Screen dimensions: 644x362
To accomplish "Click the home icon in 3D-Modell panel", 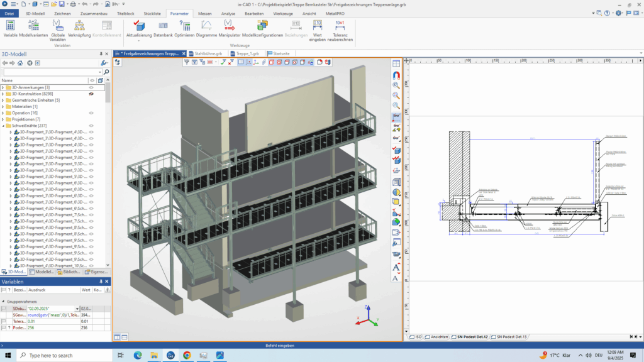I will (20, 63).
